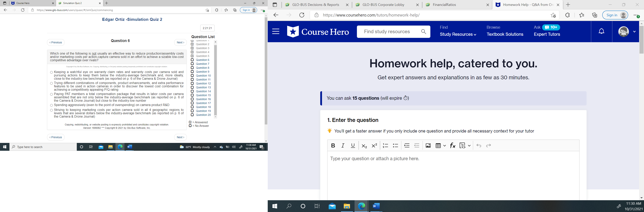This screenshot has height=212, width=644.
Task: Expand the Study Resources dropdown
Action: [x=458, y=34]
